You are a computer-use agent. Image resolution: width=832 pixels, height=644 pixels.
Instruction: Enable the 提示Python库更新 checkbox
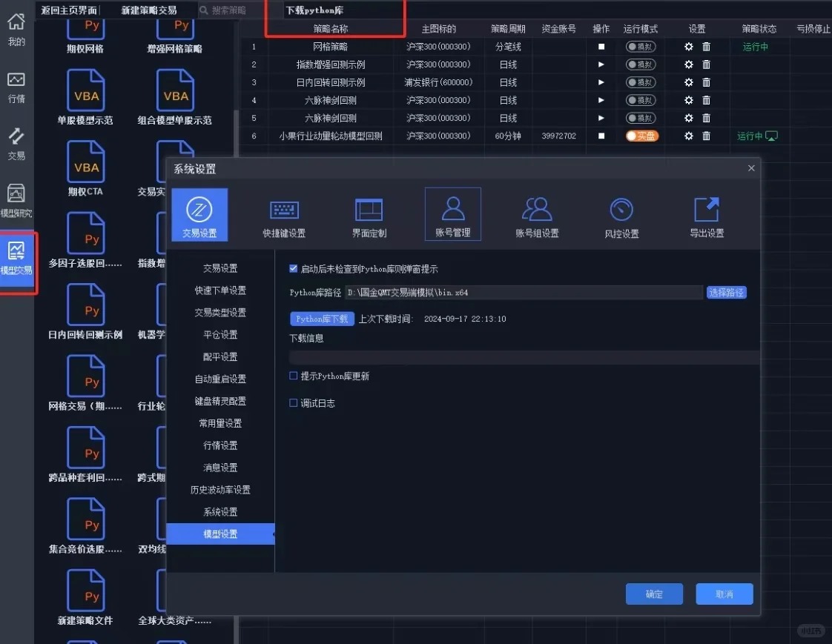(293, 376)
